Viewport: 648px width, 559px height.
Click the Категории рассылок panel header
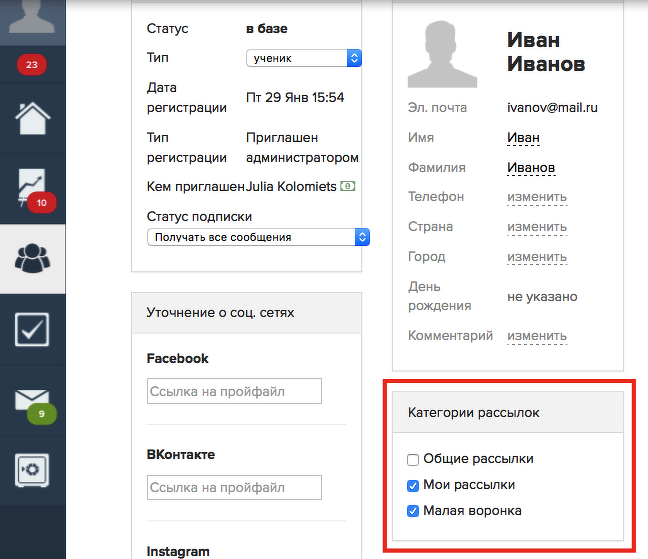(507, 412)
